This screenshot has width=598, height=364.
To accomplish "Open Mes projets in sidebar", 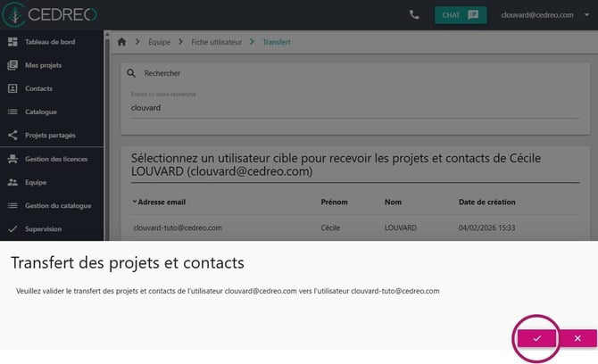I will point(43,65).
